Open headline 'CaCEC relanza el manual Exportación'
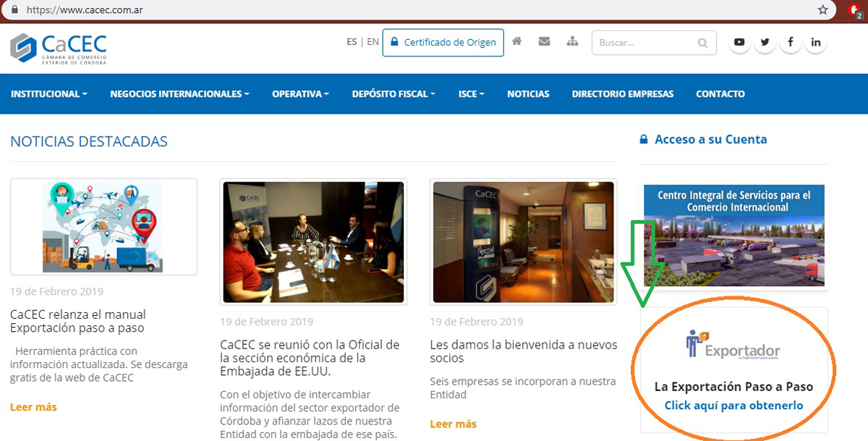Screen dimensions: 868x441 click(78, 321)
